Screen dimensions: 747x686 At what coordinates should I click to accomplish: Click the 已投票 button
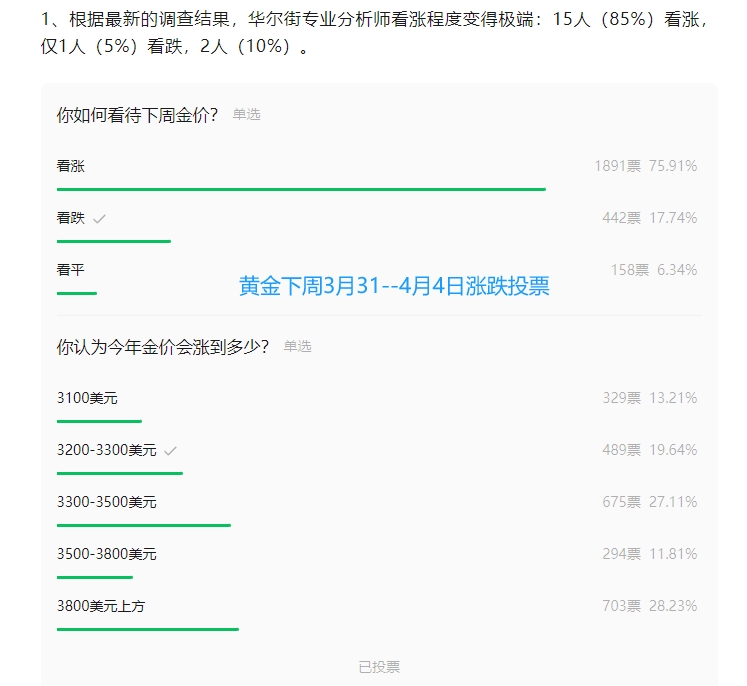tap(379, 667)
